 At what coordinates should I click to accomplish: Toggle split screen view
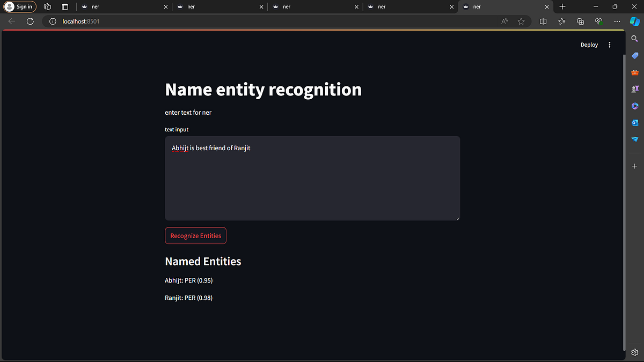(543, 21)
